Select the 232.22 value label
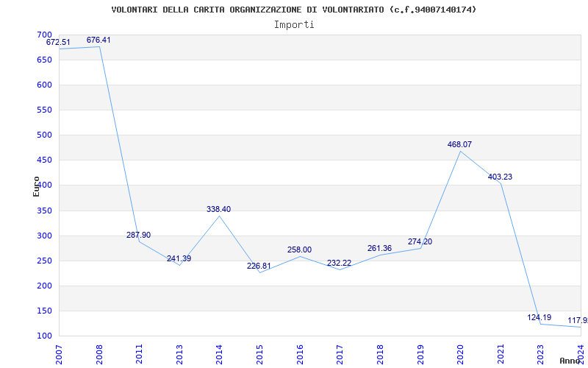Image resolution: width=588 pixels, height=368 pixels. [339, 263]
